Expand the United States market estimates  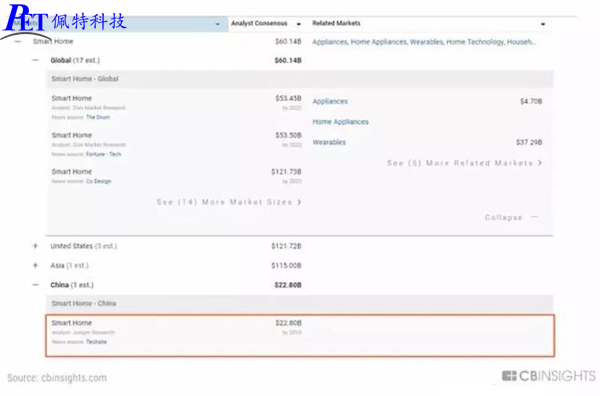click(x=35, y=246)
